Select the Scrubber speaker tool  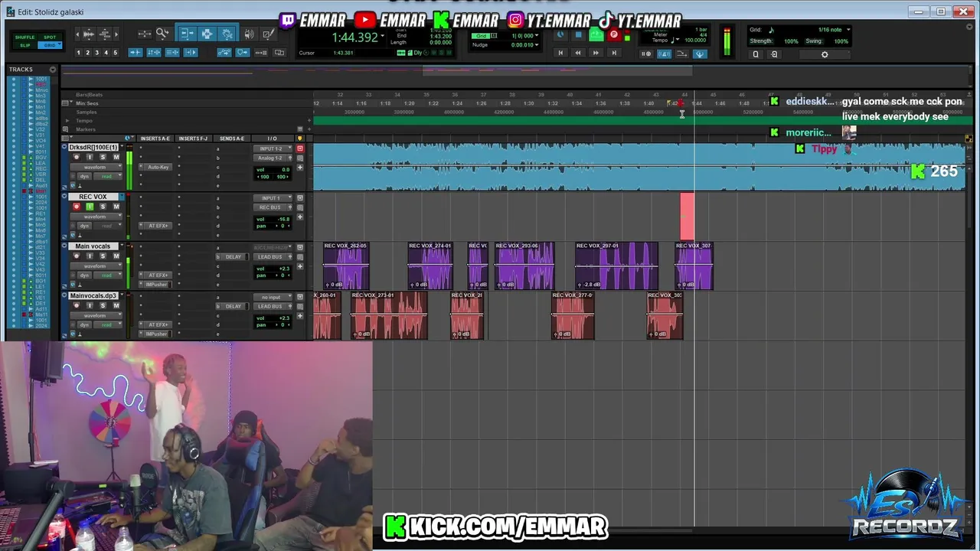pos(249,34)
